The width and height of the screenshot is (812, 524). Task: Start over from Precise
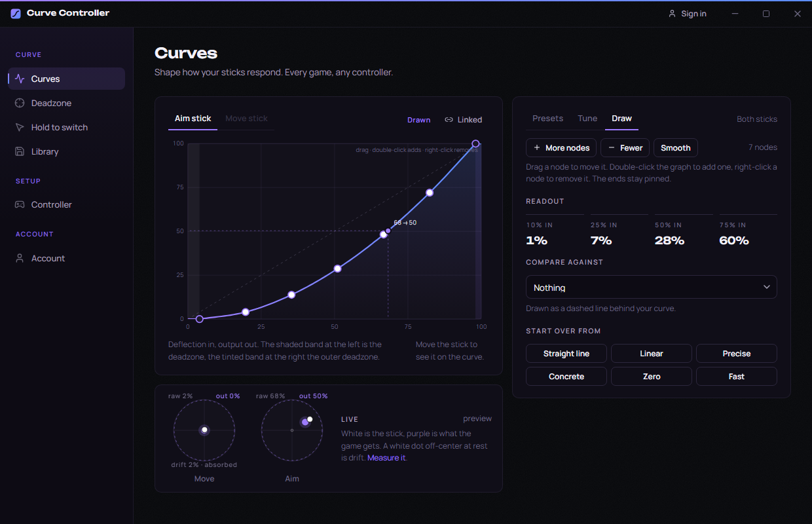tap(737, 354)
